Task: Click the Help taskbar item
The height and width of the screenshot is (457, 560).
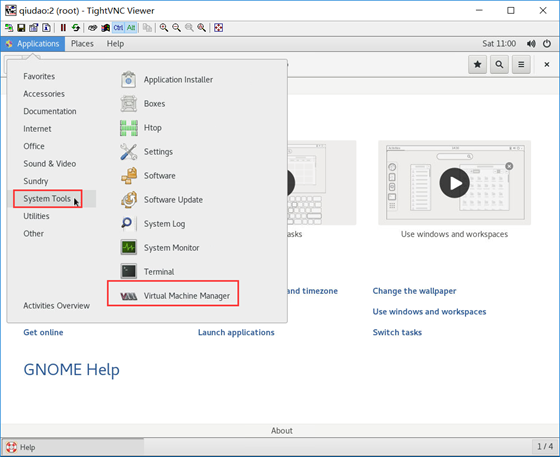Action: [73, 447]
